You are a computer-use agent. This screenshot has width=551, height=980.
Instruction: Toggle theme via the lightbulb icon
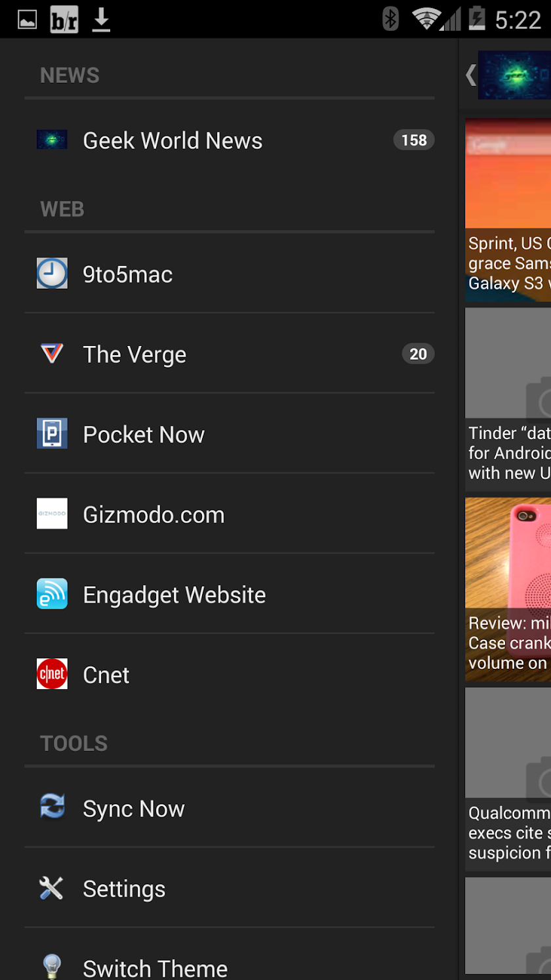[x=52, y=967]
